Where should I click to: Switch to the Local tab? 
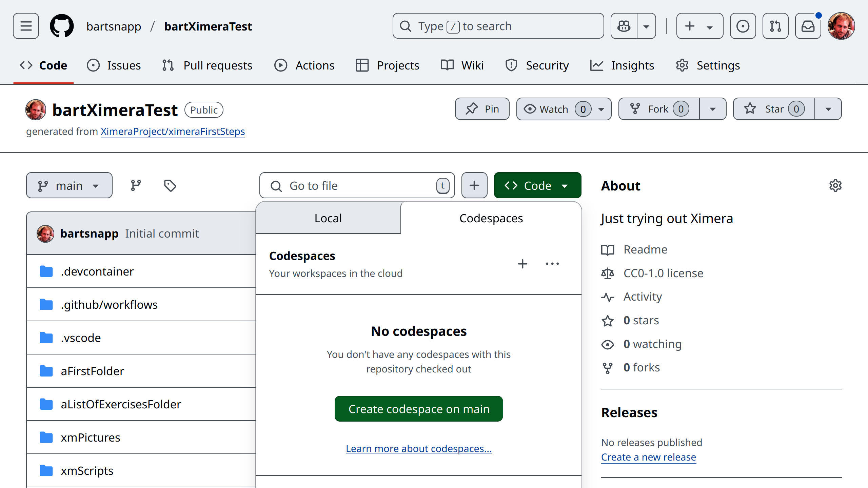click(x=328, y=218)
